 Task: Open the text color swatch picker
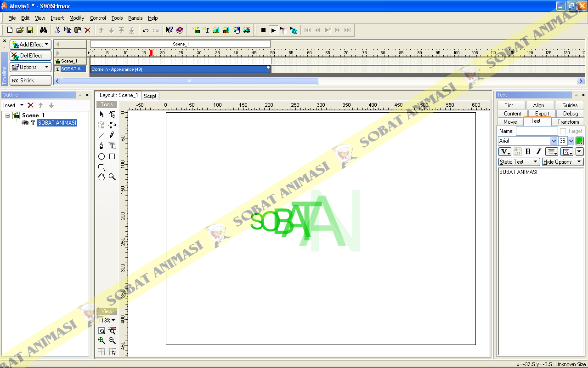pos(579,141)
